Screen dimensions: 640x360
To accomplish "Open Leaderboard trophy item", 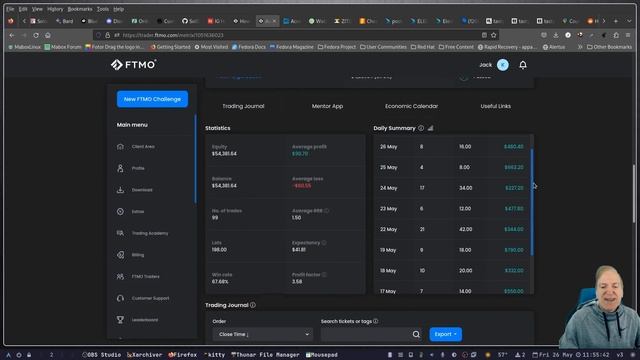I will (x=144, y=320).
